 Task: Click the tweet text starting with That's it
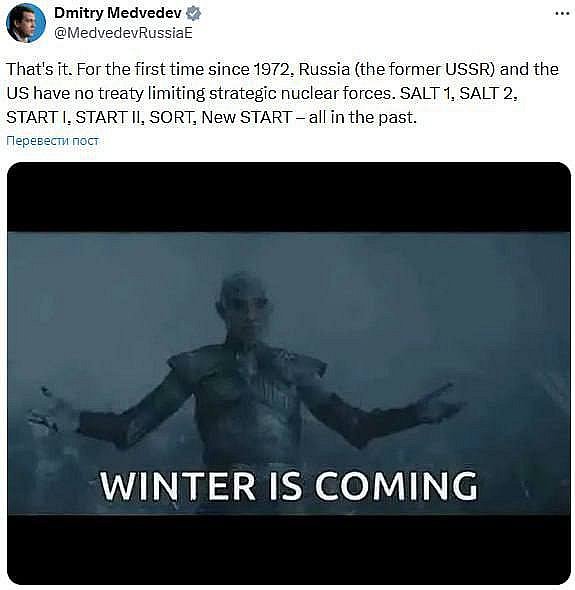(282, 93)
